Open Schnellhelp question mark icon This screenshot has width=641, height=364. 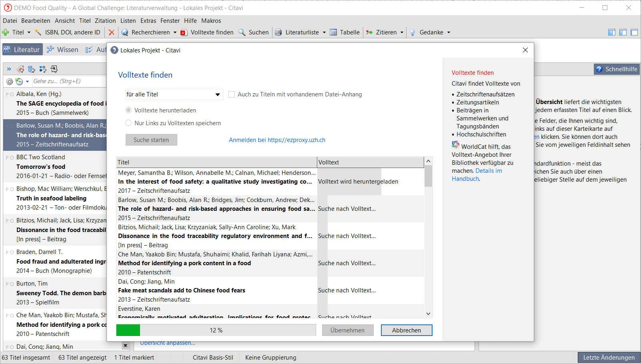pos(599,69)
